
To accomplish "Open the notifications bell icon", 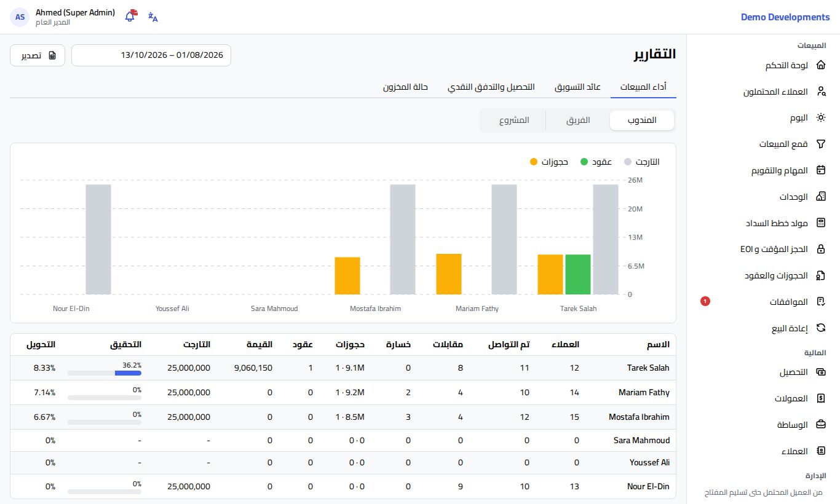I will pyautogui.click(x=130, y=17).
